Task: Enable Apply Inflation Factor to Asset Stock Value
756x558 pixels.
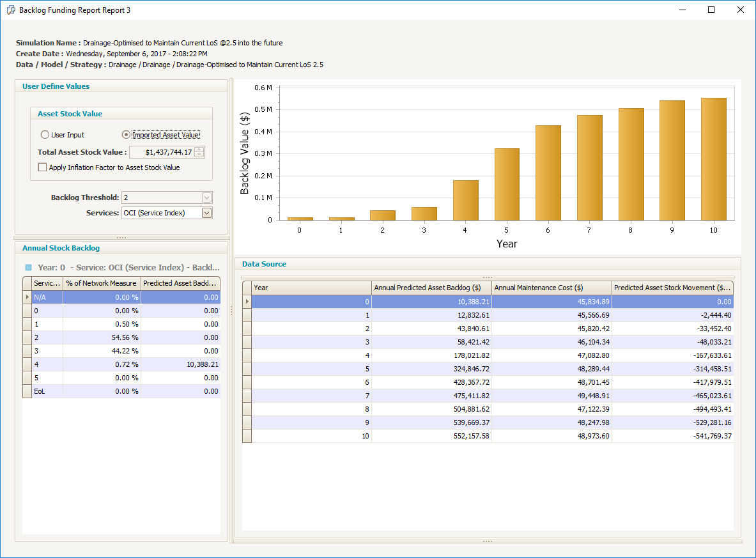Action: [x=43, y=167]
